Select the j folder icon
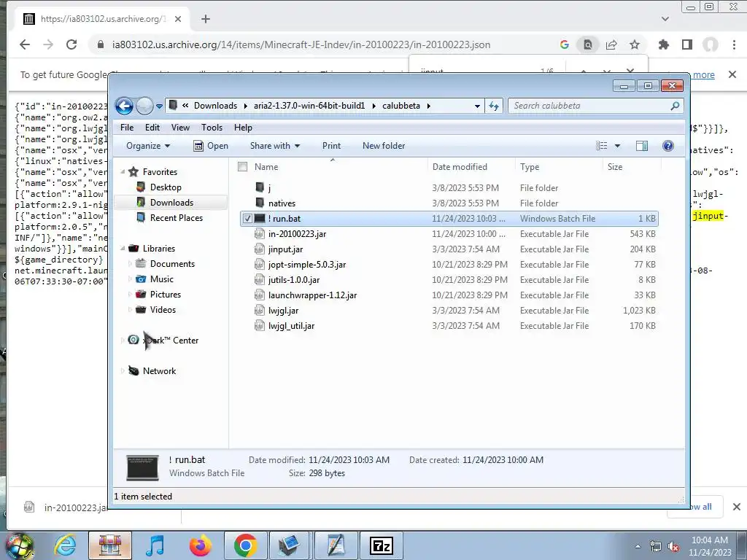 [260, 187]
